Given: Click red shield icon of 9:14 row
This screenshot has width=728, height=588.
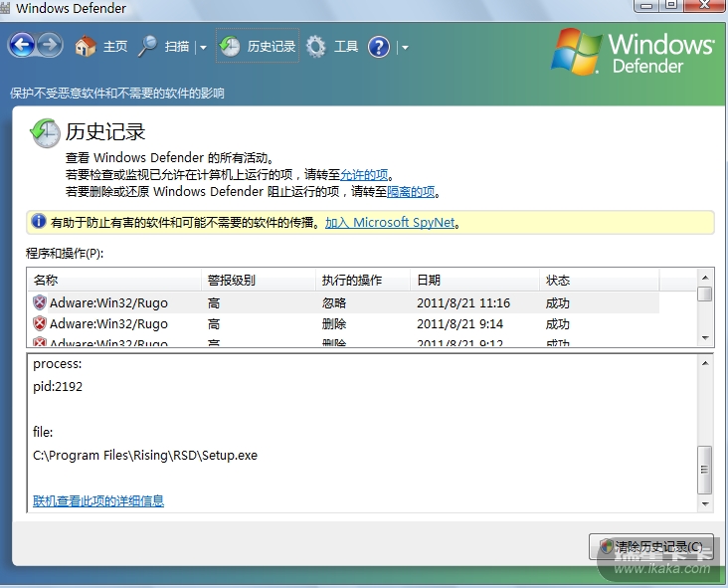Looking at the screenshot, I should tap(40, 323).
